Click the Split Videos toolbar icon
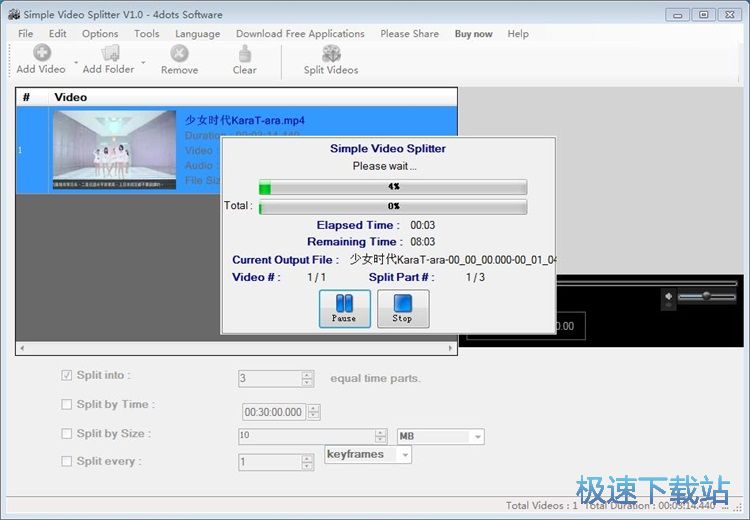The width and height of the screenshot is (750, 520). 330,53
